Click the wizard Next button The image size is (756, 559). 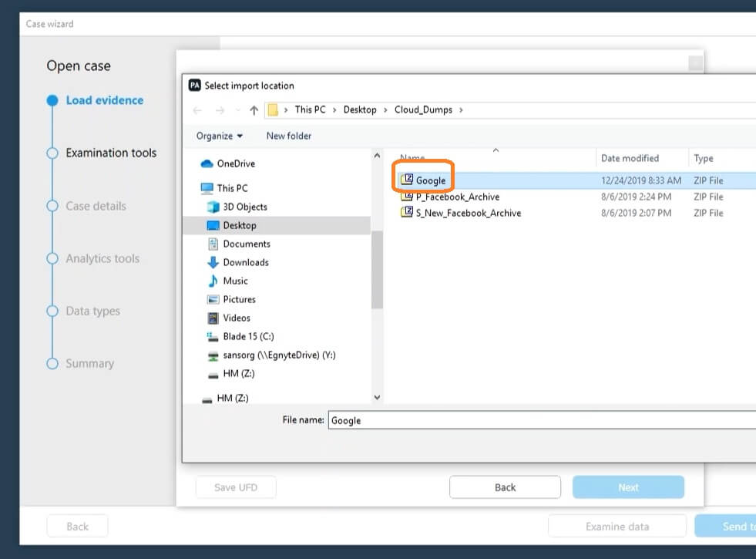[x=628, y=487]
